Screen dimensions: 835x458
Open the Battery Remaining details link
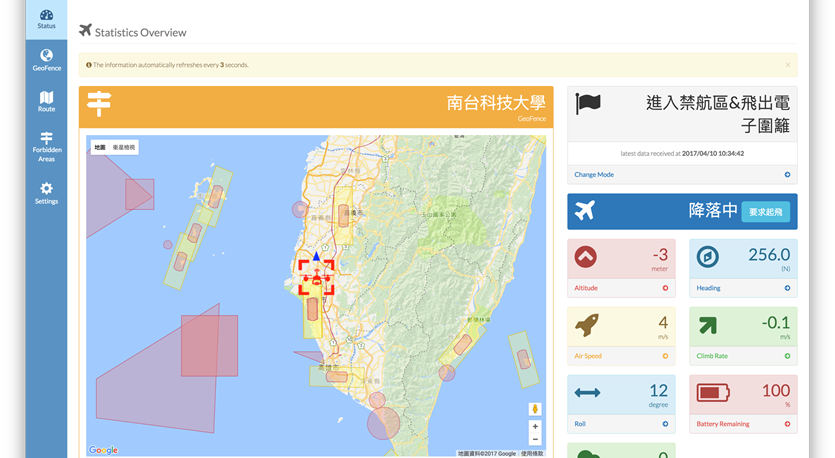point(723,424)
